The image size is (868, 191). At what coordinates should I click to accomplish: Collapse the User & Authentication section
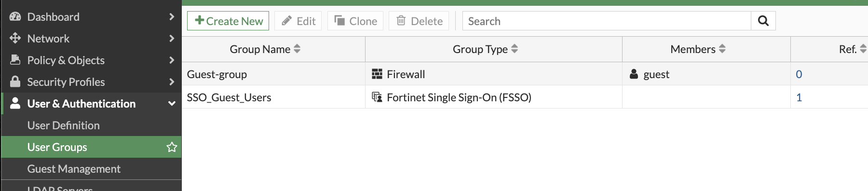pyautogui.click(x=172, y=103)
